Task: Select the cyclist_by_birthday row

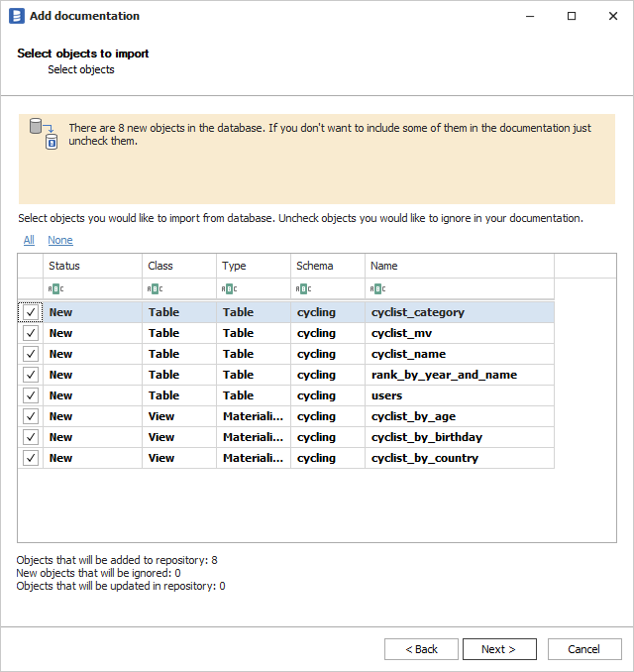Action: pos(426,437)
